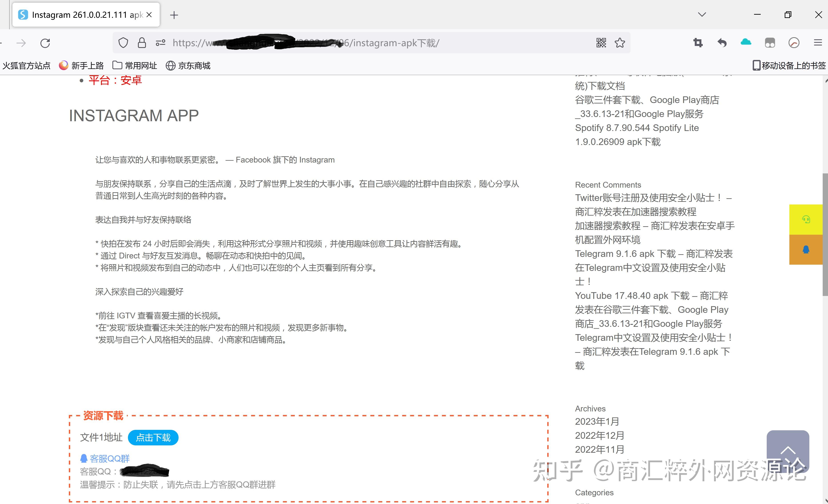Viewport: 828px width, 504px height.
Task: Click the screenshot tool icon in toolbar
Action: tap(697, 42)
